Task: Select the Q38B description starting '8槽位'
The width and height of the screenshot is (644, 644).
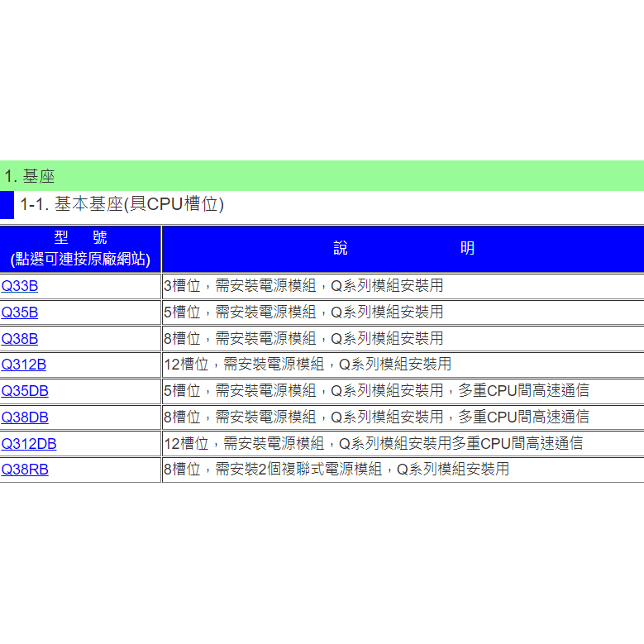Action: point(303,339)
